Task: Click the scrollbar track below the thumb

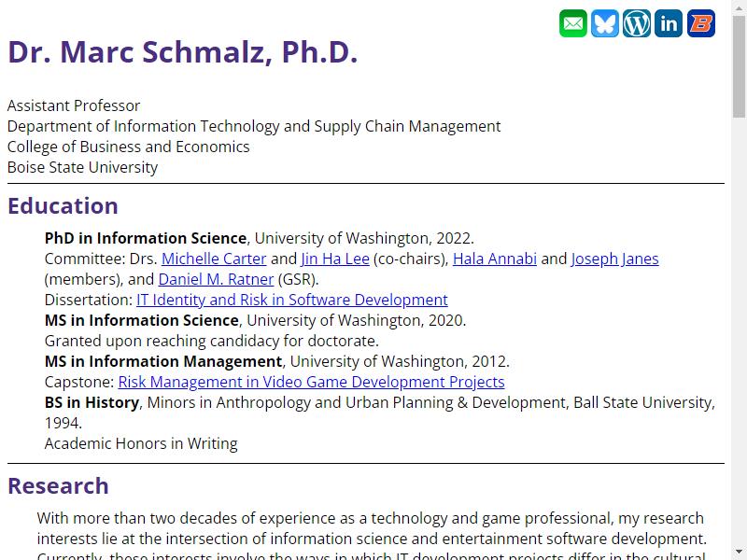Action: pos(739,333)
